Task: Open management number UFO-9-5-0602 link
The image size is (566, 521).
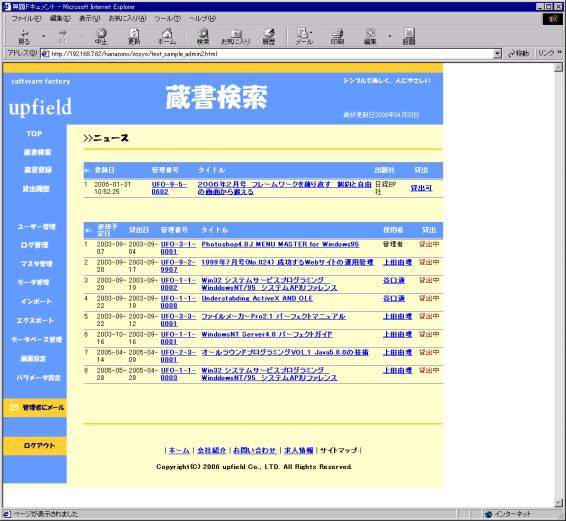Action: (169, 188)
